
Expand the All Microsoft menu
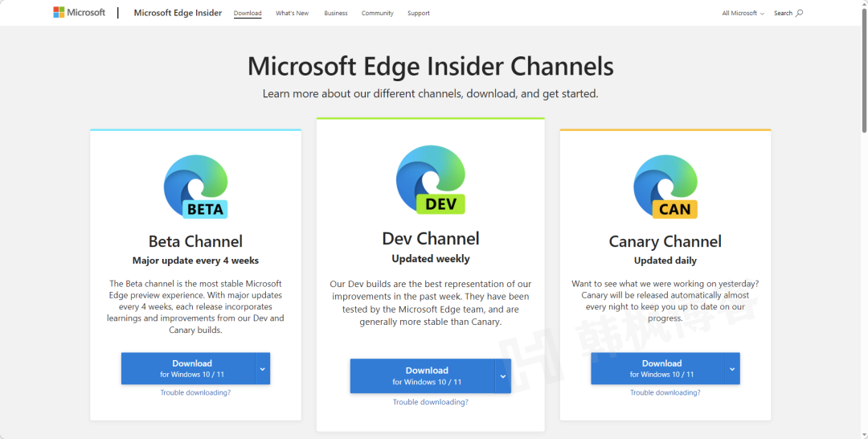[743, 14]
